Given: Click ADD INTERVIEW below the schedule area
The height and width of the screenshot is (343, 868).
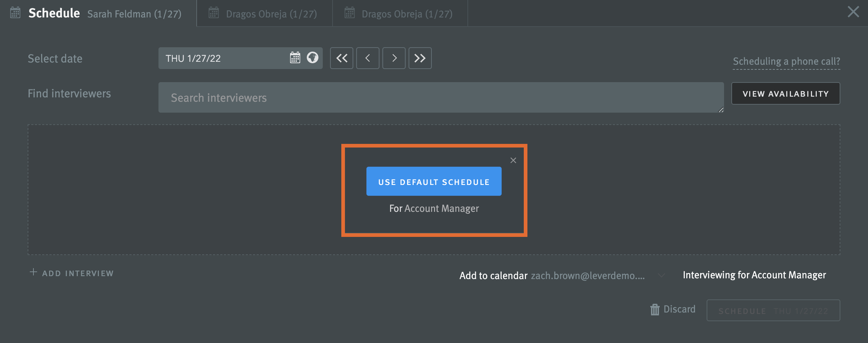Looking at the screenshot, I should [72, 273].
